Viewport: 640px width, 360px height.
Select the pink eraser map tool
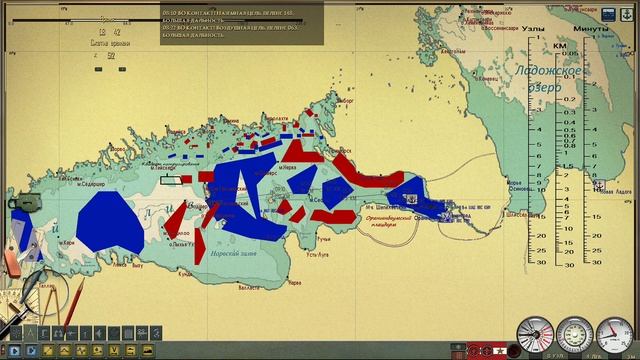(x=12, y=264)
